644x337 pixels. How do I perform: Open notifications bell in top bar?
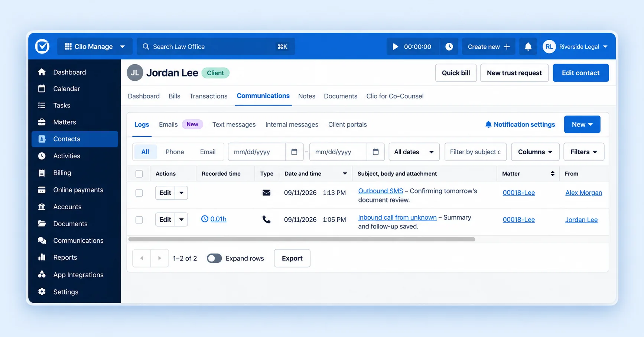(528, 47)
